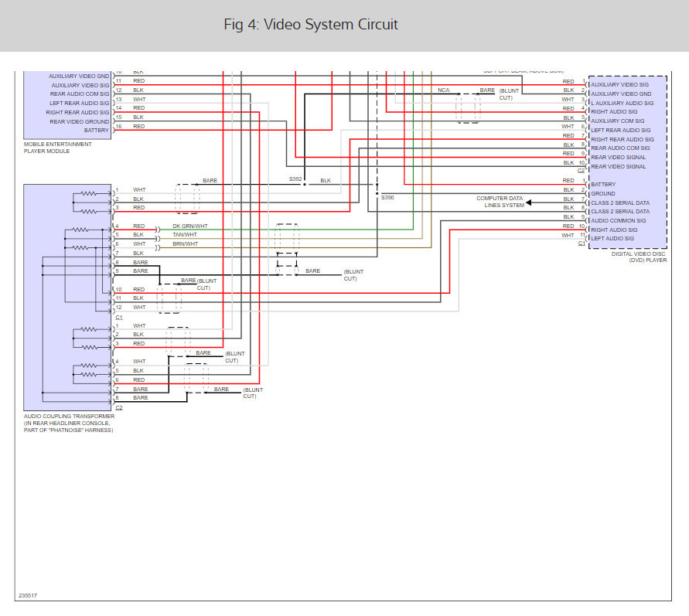Click splice label S390
Image resolution: width=689 pixels, height=616 pixels.
point(387,198)
